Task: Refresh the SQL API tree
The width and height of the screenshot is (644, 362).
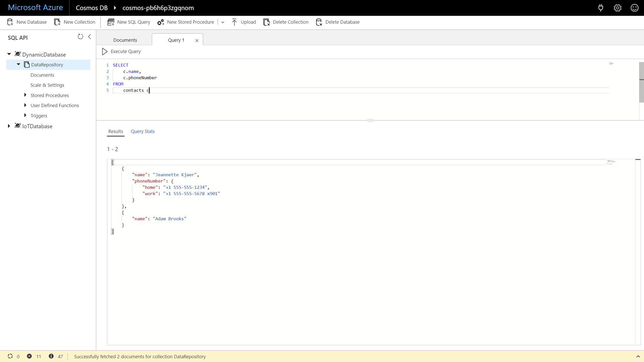Action: pyautogui.click(x=80, y=37)
